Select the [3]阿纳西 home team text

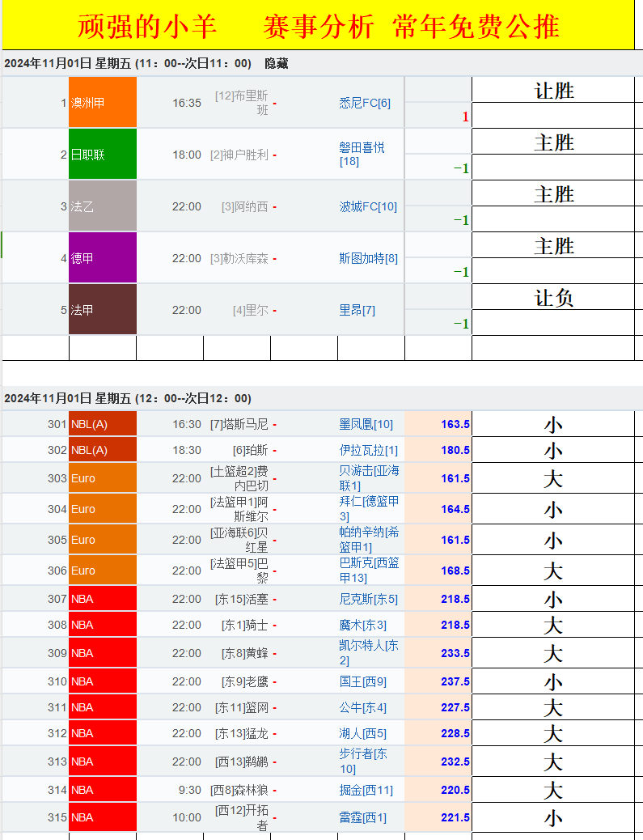tap(245, 207)
